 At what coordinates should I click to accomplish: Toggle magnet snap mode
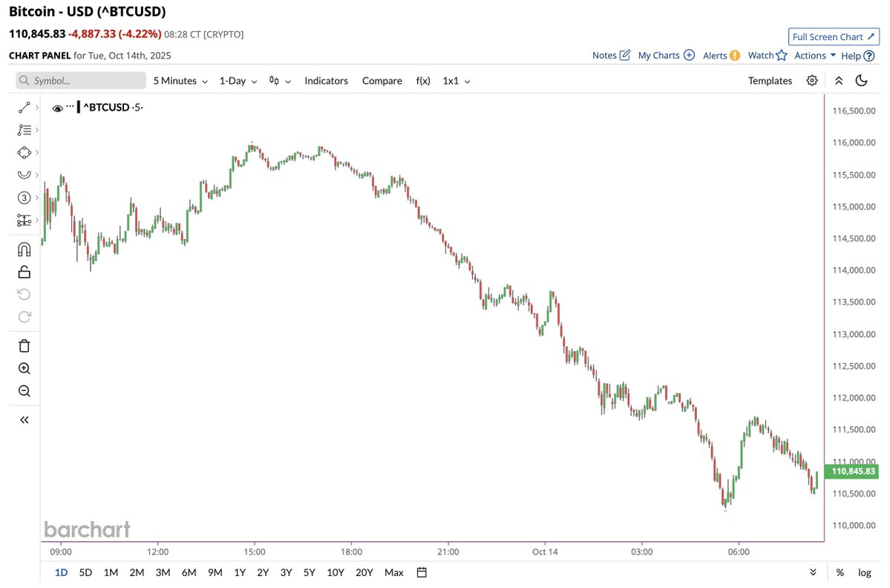point(24,249)
